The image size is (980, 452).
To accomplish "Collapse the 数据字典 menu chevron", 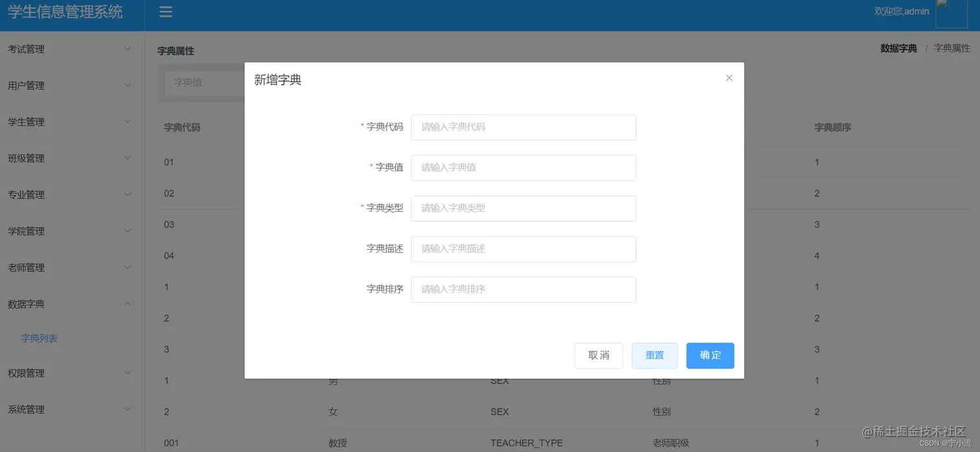I will coord(128,304).
